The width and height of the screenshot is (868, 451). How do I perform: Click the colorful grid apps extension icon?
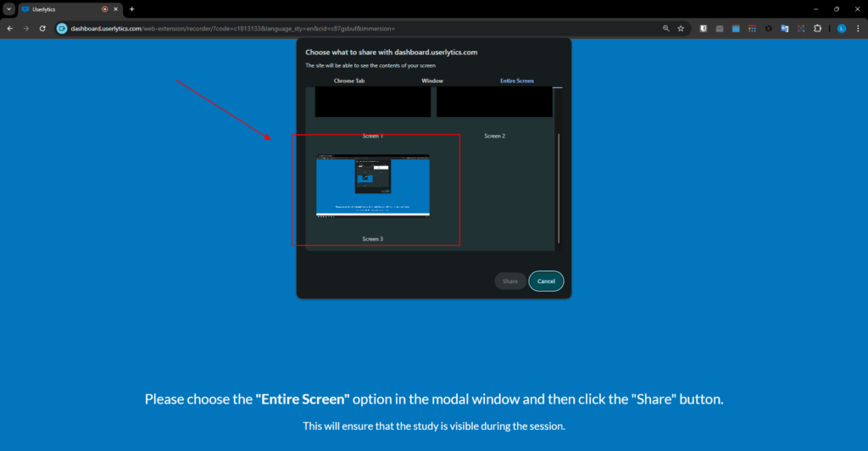752,28
